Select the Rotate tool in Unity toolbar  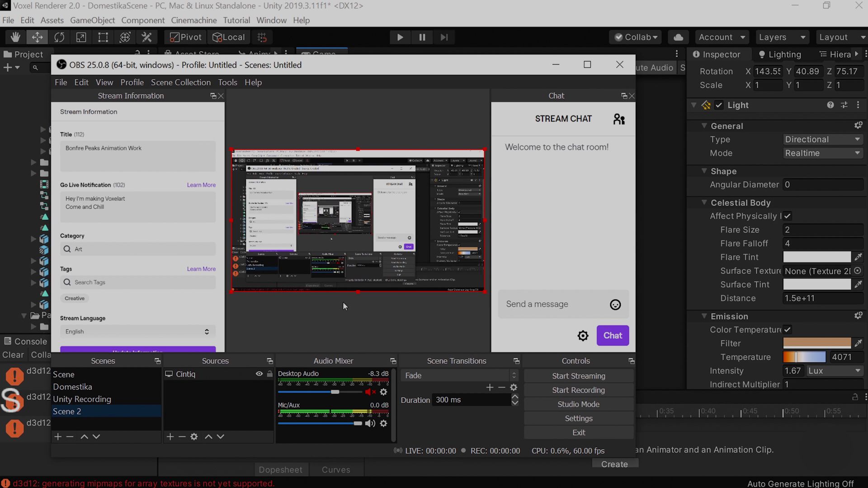(59, 37)
